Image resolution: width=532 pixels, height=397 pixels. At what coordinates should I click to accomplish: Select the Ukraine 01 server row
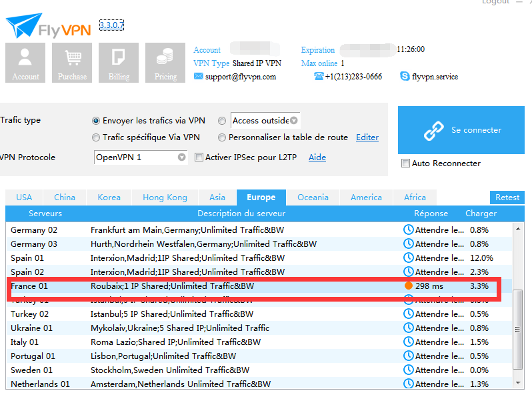259,328
